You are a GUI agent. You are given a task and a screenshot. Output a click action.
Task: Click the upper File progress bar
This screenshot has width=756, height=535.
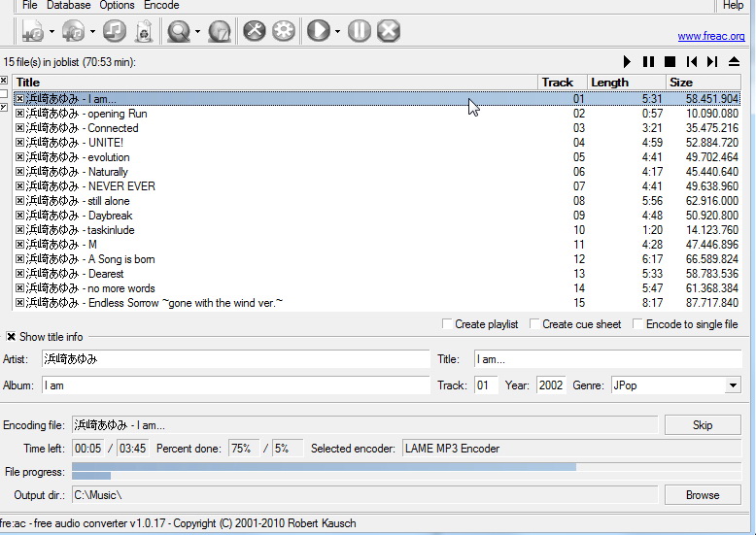[x=406, y=467]
